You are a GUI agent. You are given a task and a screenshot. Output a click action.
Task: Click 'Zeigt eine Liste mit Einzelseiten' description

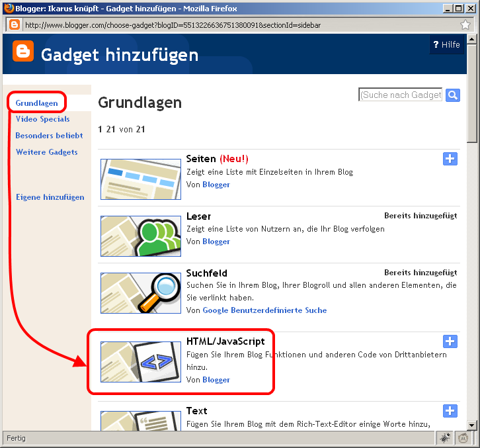[270, 172]
